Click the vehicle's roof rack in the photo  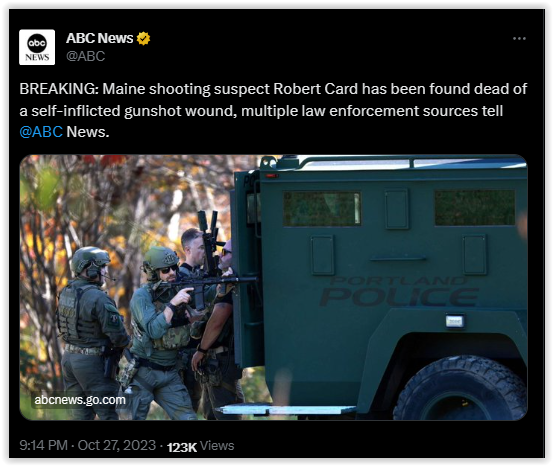pyautogui.click(x=393, y=162)
